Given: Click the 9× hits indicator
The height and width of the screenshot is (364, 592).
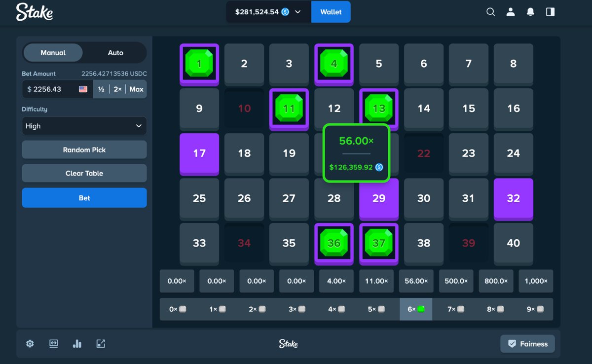Looking at the screenshot, I should click(536, 309).
